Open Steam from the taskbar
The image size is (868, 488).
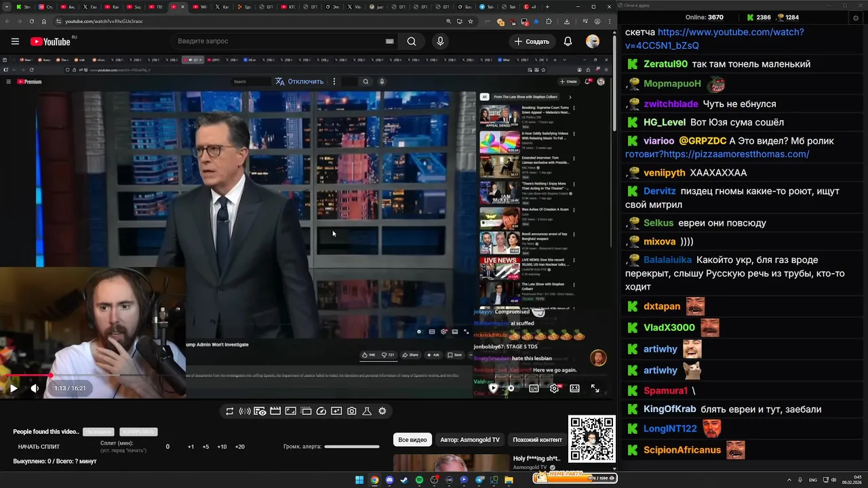[x=404, y=481]
